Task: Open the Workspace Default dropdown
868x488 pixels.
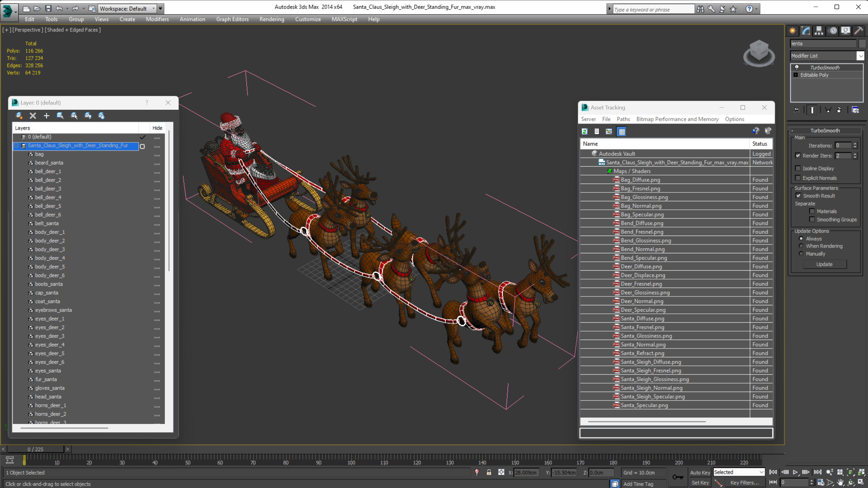Action: [127, 9]
